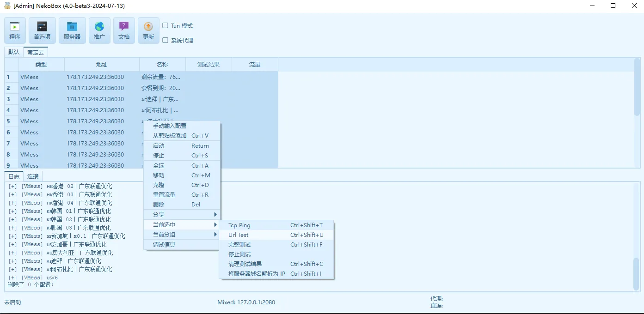
Task: Choose 清理测试结果 in the submenu
Action: coord(276,264)
